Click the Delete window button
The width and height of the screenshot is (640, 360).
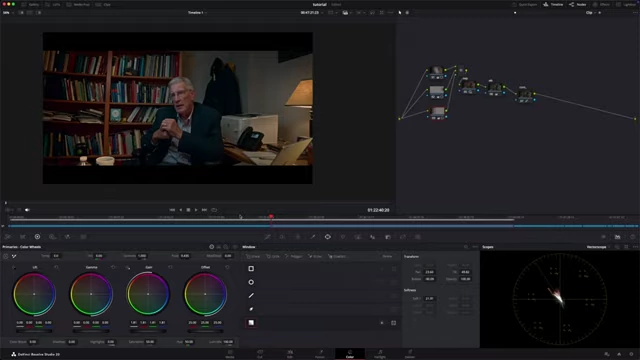click(387, 256)
